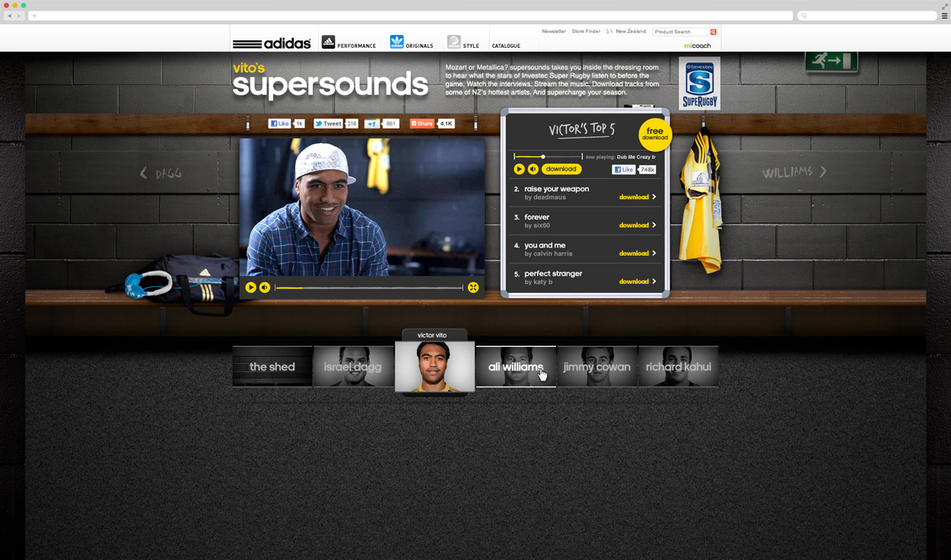Select the Victor Vito thumbnail
The height and width of the screenshot is (560, 951).
click(x=434, y=366)
